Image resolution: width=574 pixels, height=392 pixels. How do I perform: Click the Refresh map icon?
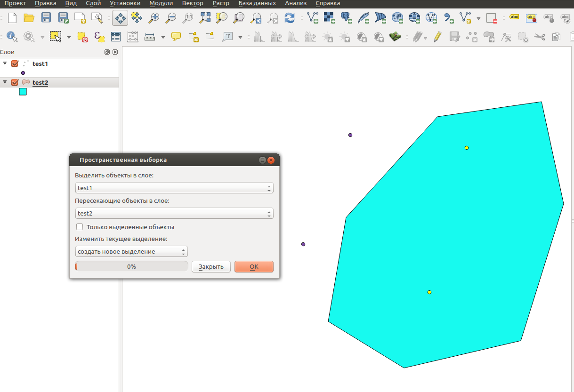pyautogui.click(x=290, y=18)
